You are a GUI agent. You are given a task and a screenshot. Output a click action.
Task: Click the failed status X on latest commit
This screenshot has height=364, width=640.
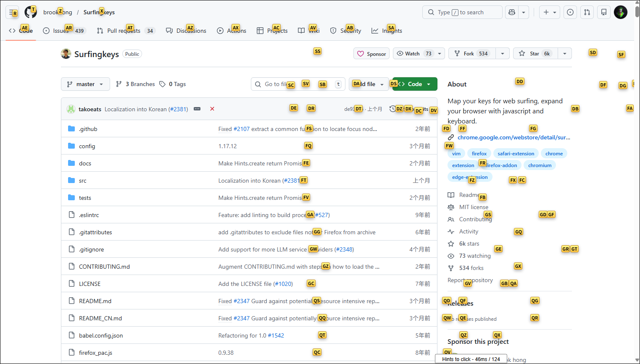tap(212, 109)
